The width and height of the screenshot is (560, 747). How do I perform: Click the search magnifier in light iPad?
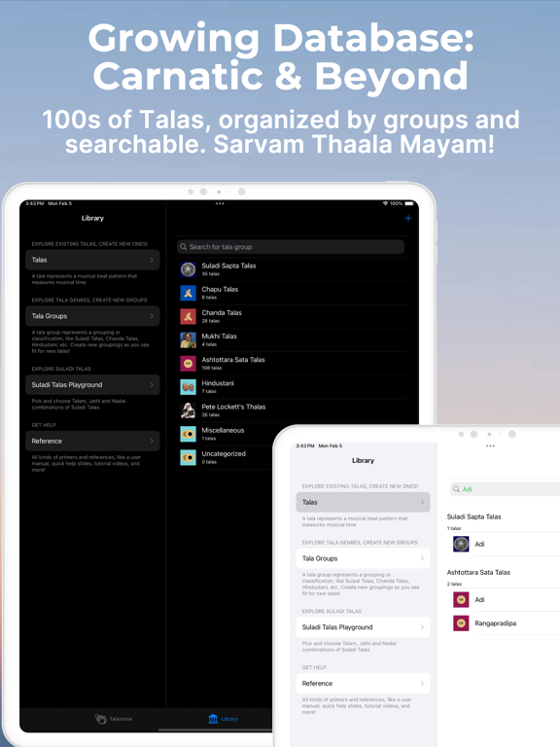click(x=456, y=489)
